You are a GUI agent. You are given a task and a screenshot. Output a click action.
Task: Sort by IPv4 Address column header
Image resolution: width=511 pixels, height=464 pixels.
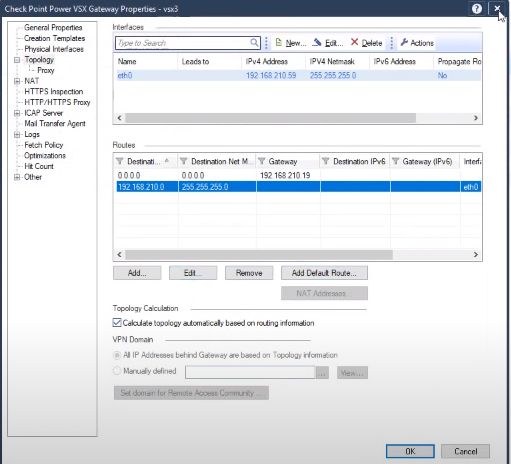tap(274, 61)
